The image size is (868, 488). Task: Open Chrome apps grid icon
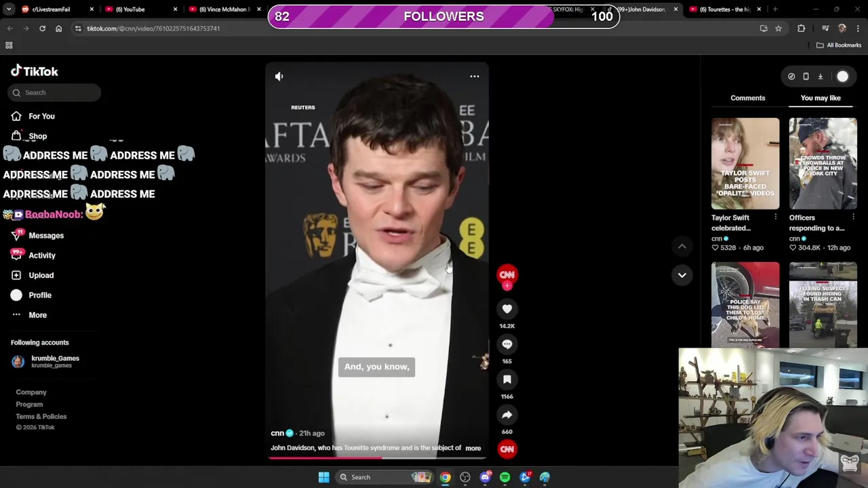(x=9, y=45)
